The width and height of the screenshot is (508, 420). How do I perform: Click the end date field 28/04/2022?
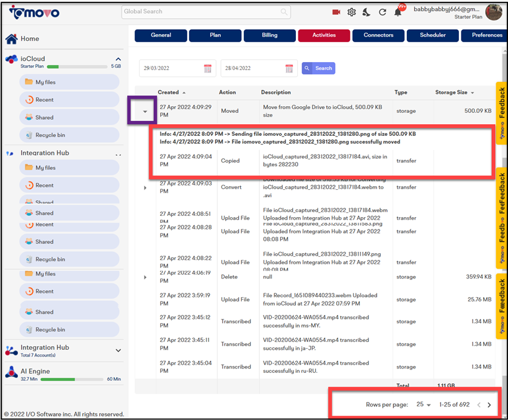(259, 68)
